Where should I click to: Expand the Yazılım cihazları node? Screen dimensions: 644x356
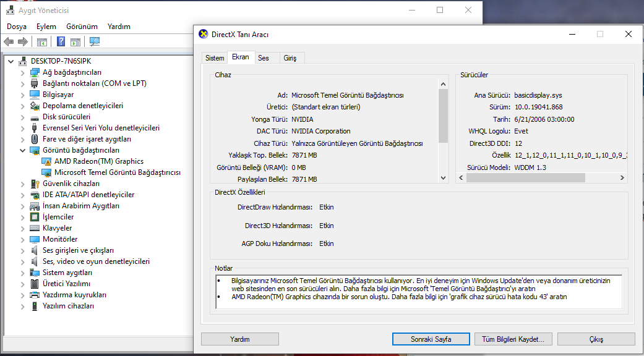[23, 306]
